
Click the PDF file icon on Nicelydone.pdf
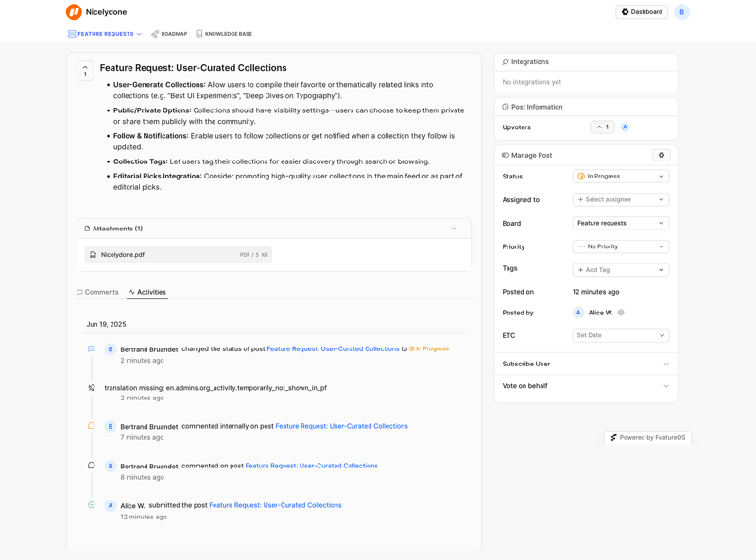[94, 253]
